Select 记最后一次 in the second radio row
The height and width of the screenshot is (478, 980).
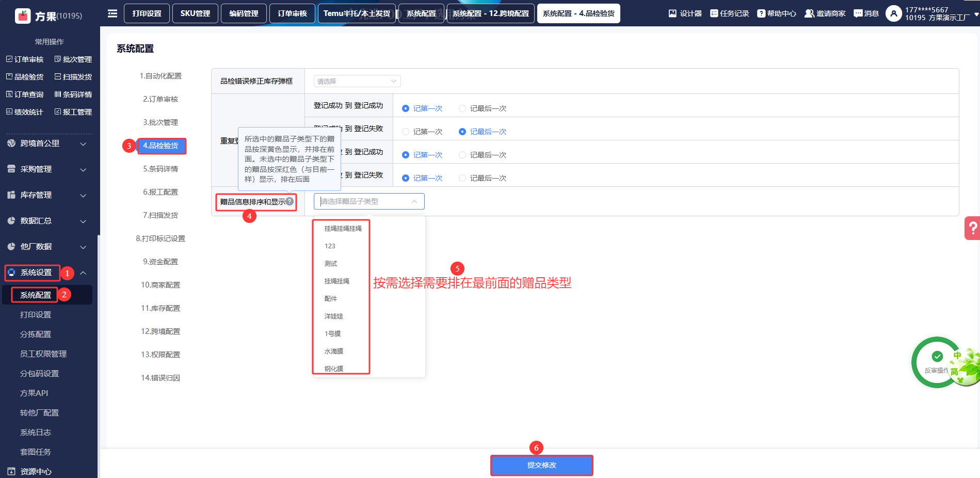(462, 132)
